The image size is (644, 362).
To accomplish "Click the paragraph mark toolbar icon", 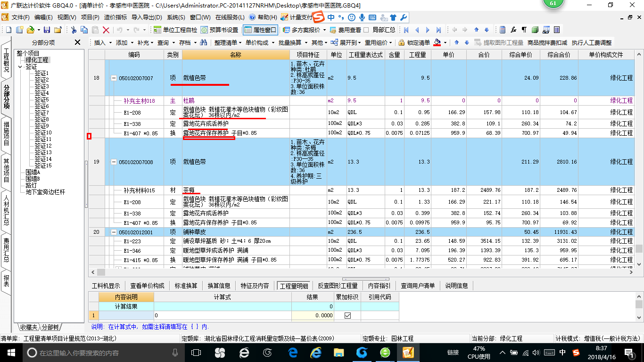I will (x=524, y=30).
